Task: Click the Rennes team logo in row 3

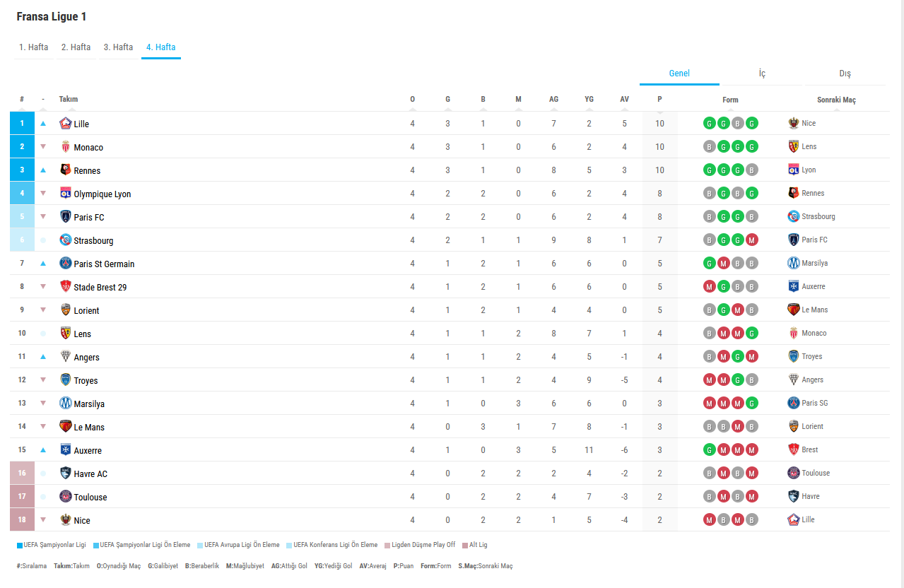Action: click(66, 170)
